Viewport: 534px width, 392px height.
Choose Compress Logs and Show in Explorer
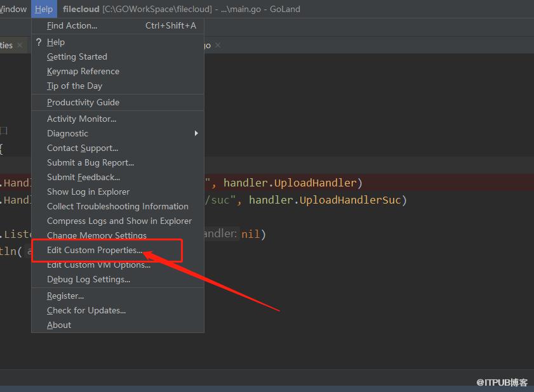click(118, 221)
